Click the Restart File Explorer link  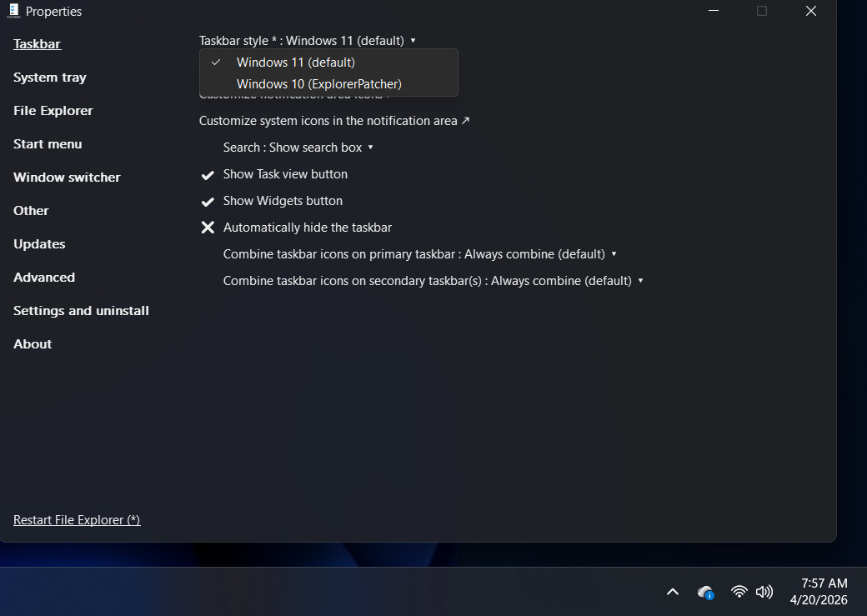point(76,519)
